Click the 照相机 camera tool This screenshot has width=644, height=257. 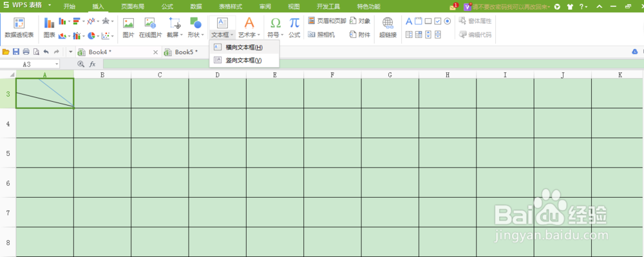321,35
